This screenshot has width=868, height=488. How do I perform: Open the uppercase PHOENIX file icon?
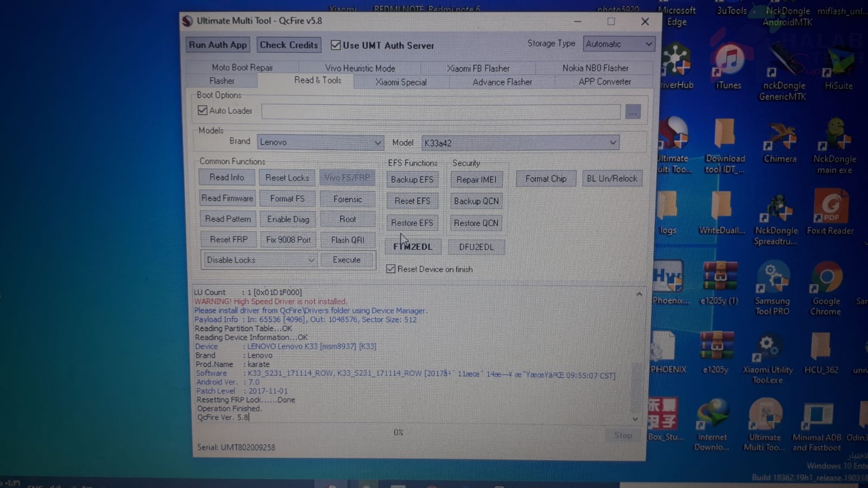point(668,352)
